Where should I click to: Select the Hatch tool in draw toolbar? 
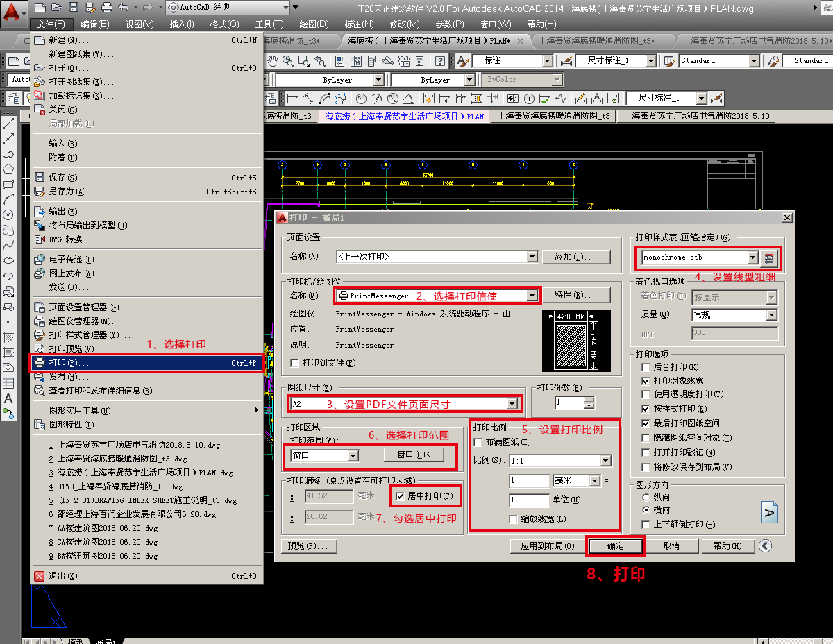(8, 337)
